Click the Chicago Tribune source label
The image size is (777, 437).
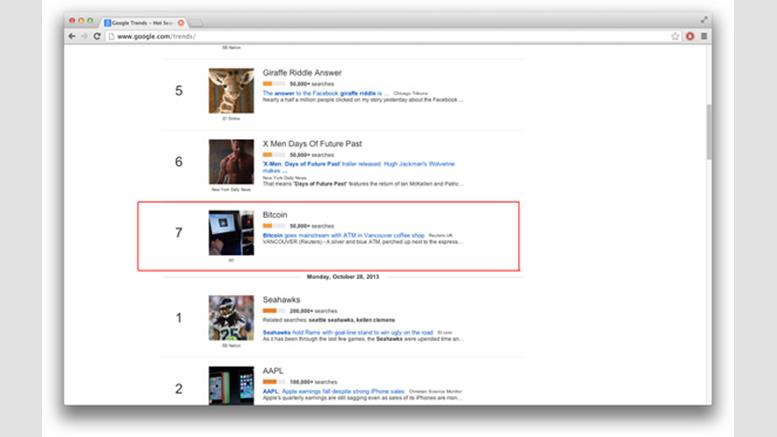[410, 94]
